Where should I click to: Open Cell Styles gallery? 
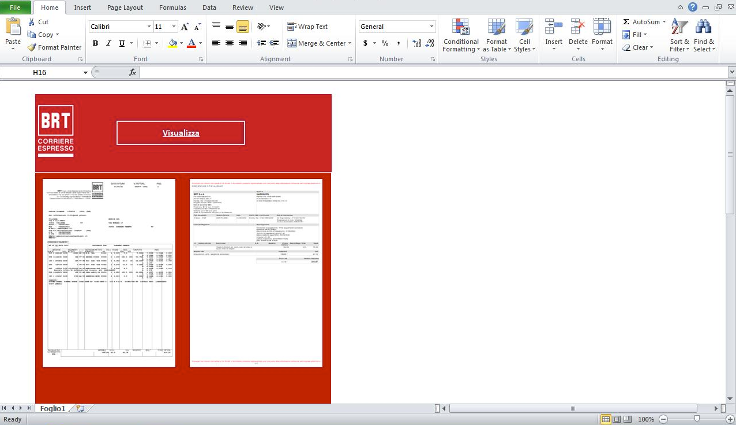tap(524, 35)
